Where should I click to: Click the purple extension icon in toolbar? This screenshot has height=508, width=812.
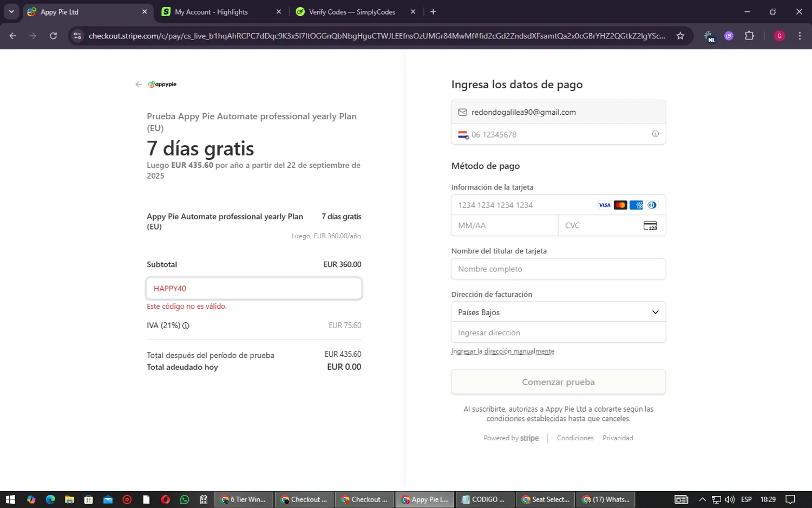point(729,36)
